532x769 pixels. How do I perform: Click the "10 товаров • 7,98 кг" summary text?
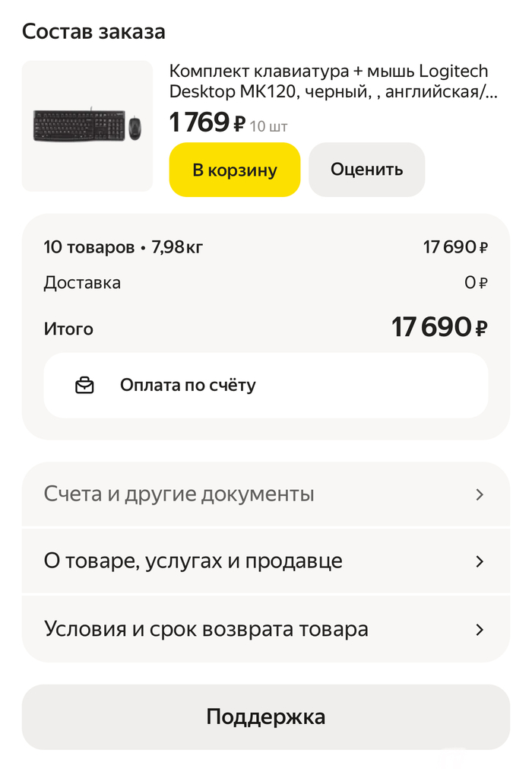[x=123, y=246]
